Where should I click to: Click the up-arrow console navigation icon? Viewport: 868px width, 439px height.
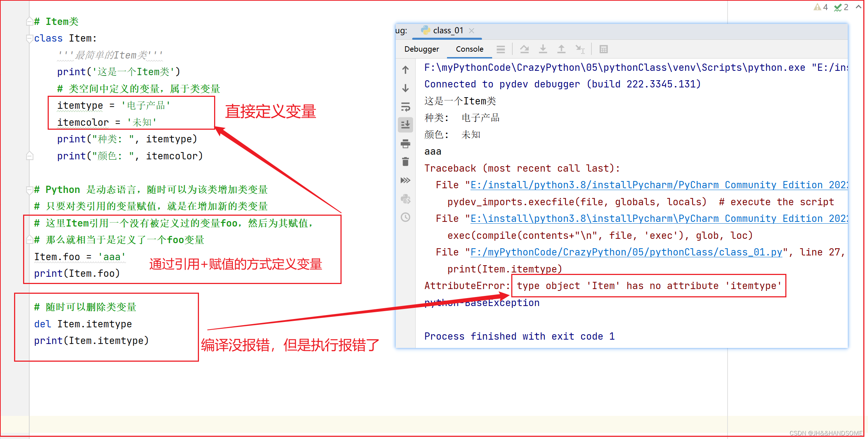point(405,70)
